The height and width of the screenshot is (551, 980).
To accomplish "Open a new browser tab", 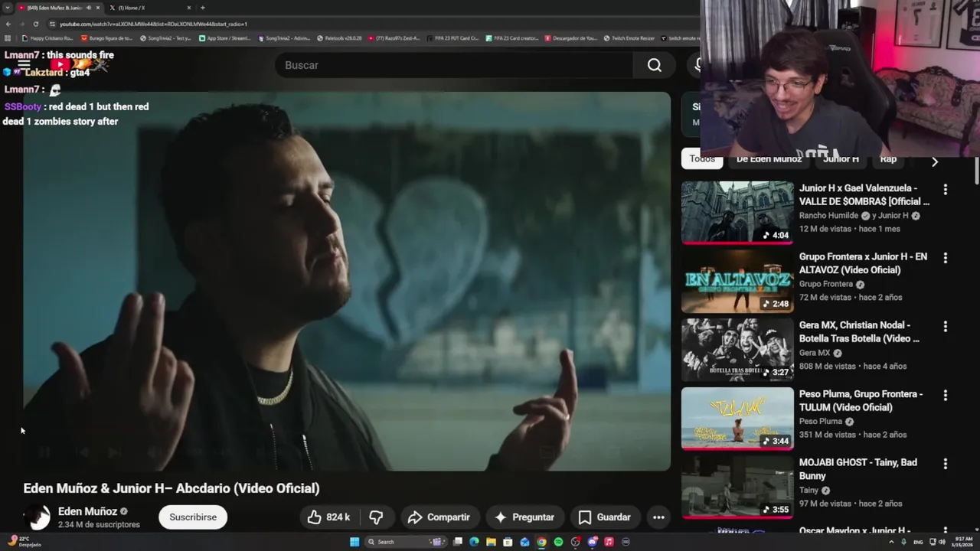I will pyautogui.click(x=202, y=8).
